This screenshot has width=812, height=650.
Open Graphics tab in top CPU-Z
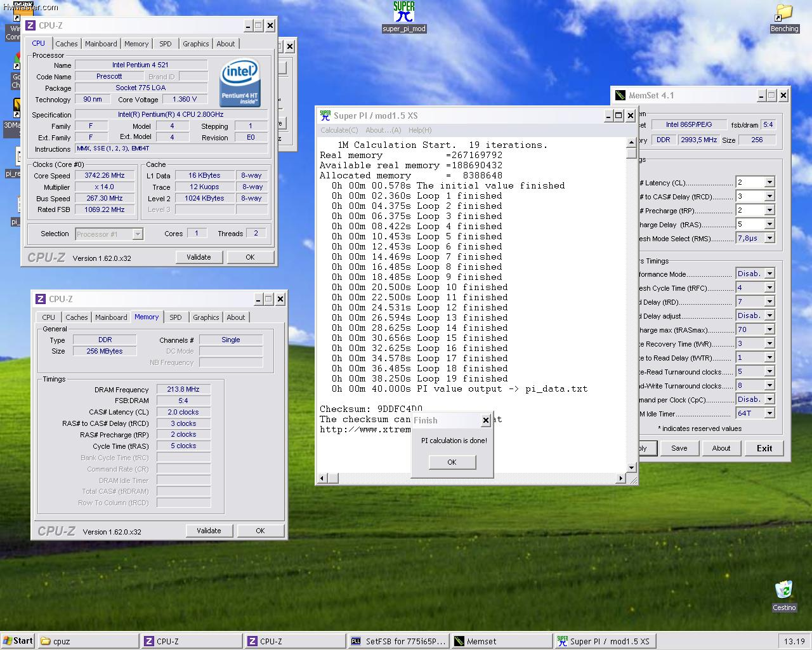tap(196, 44)
